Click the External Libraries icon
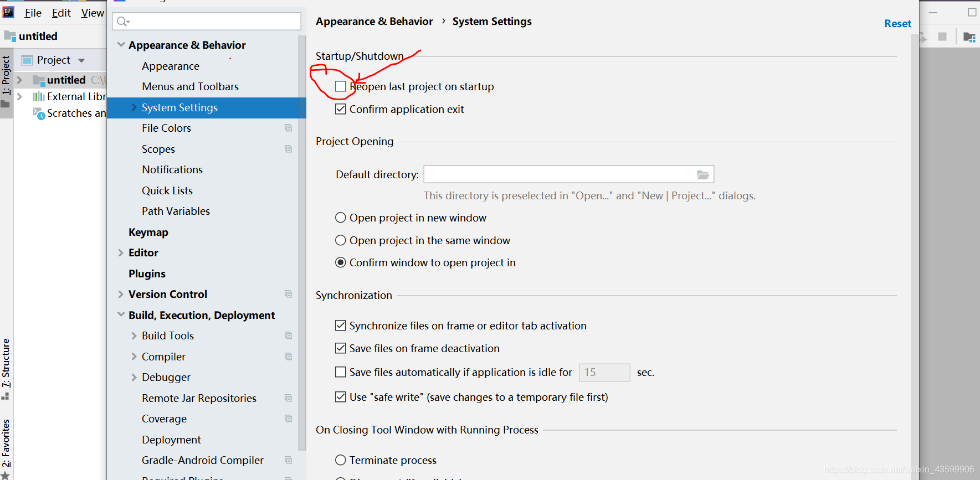The width and height of the screenshot is (980, 480). (38, 96)
